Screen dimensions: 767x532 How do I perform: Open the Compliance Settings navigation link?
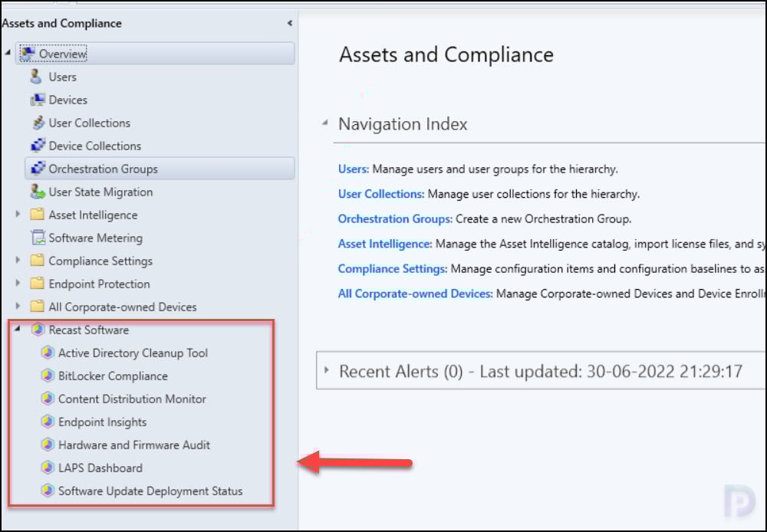[393, 269]
